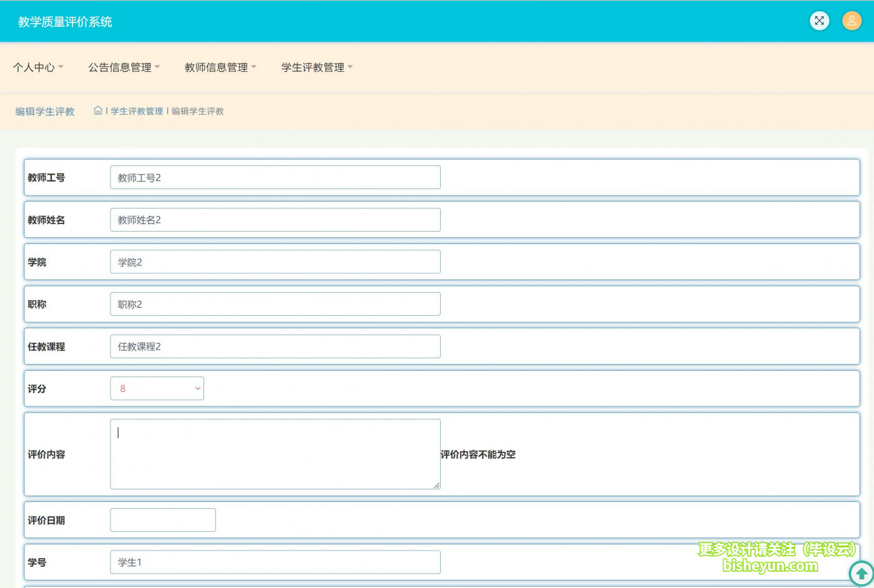
Task: Click the fullscreen toggle icon
Action: pos(819,21)
